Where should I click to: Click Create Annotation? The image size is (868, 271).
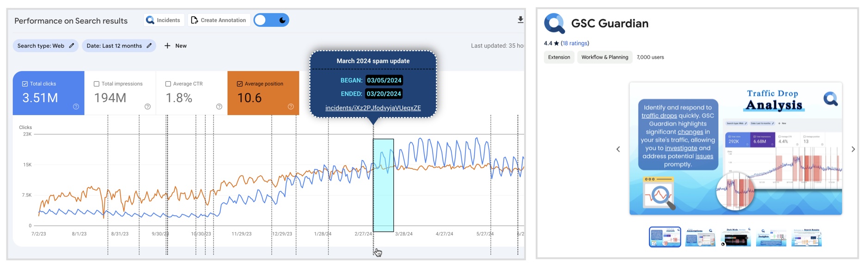(x=219, y=20)
